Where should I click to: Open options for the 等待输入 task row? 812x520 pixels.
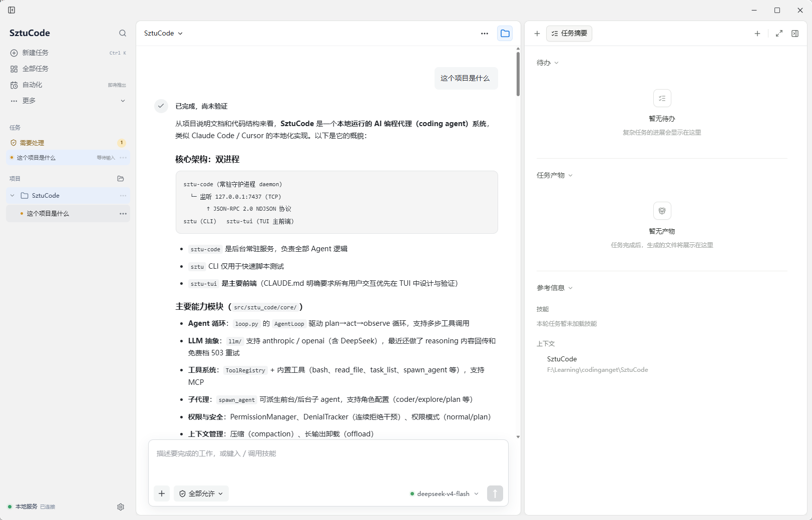click(123, 158)
